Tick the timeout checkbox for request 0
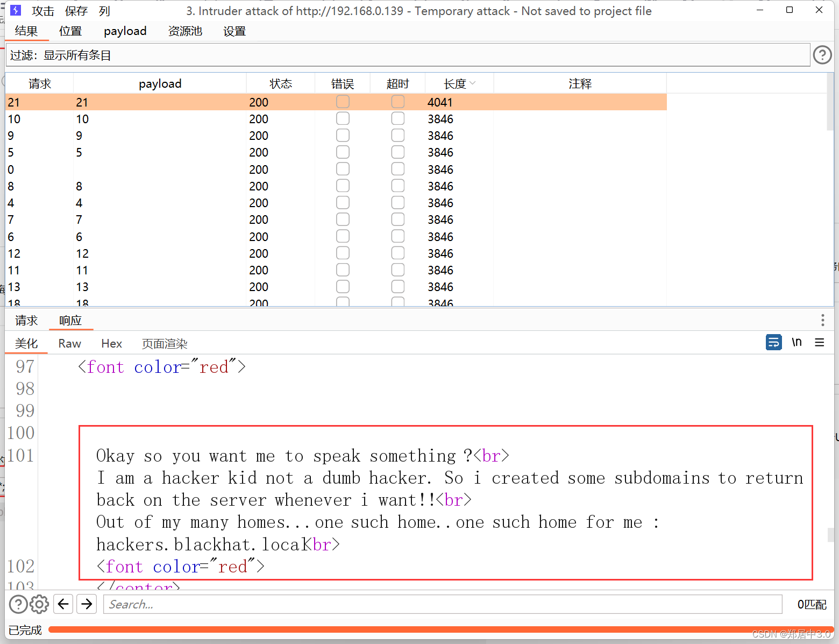The height and width of the screenshot is (644, 839). [398, 169]
